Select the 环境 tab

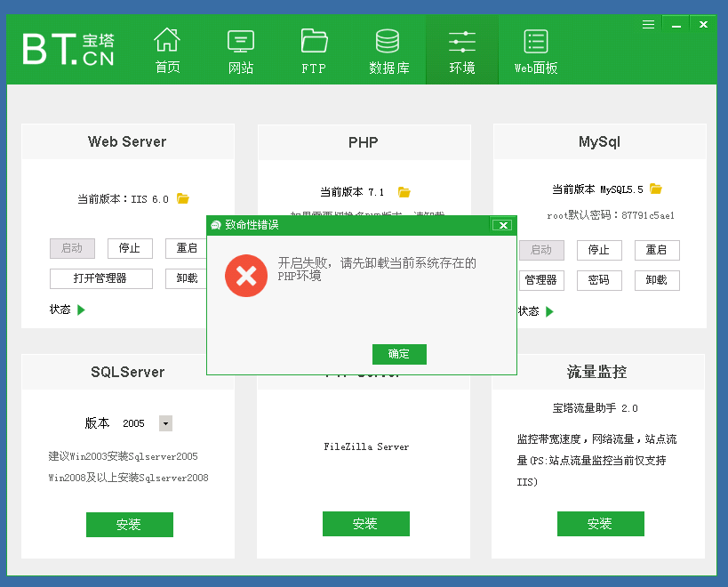click(x=462, y=50)
